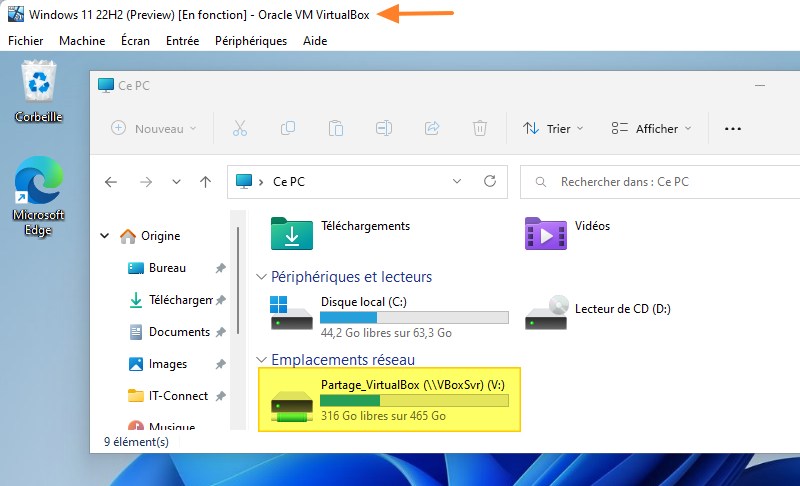Viewport: 800px width, 486px height.
Task: Click the Copy icon in Explorer toolbar
Action: pos(288,128)
